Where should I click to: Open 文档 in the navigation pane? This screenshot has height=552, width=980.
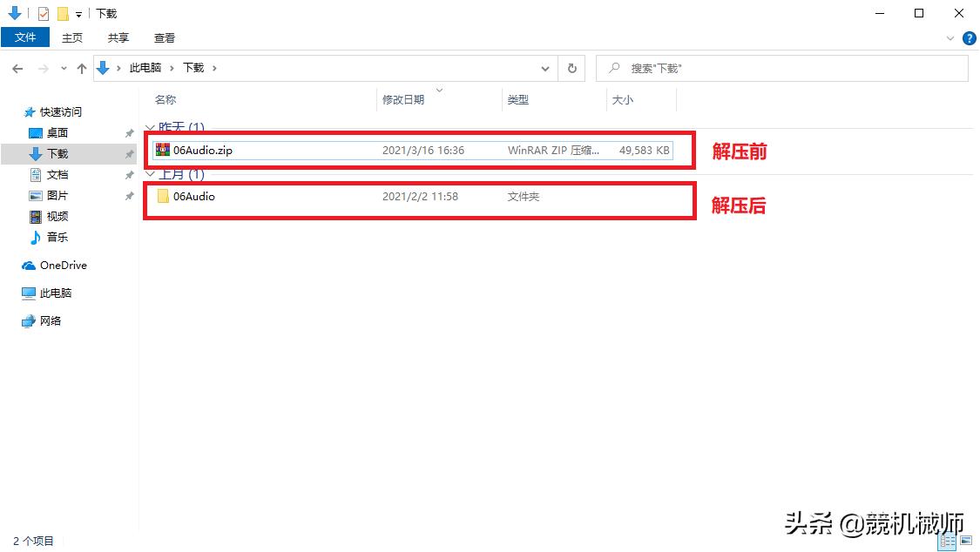(x=57, y=174)
